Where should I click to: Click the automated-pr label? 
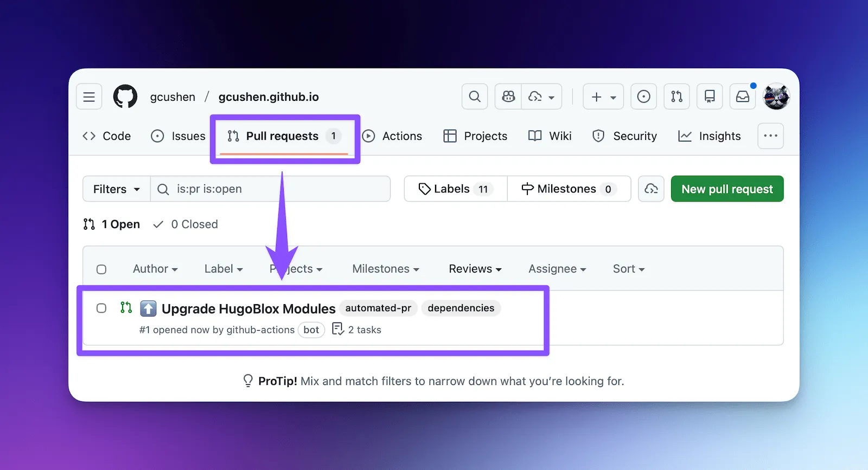tap(378, 308)
